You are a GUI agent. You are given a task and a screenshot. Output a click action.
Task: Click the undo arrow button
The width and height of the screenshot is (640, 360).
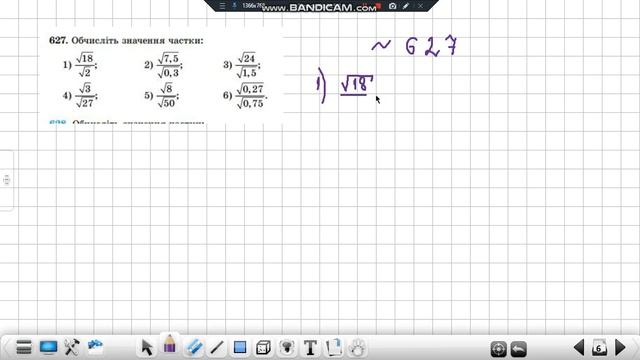tap(518, 349)
